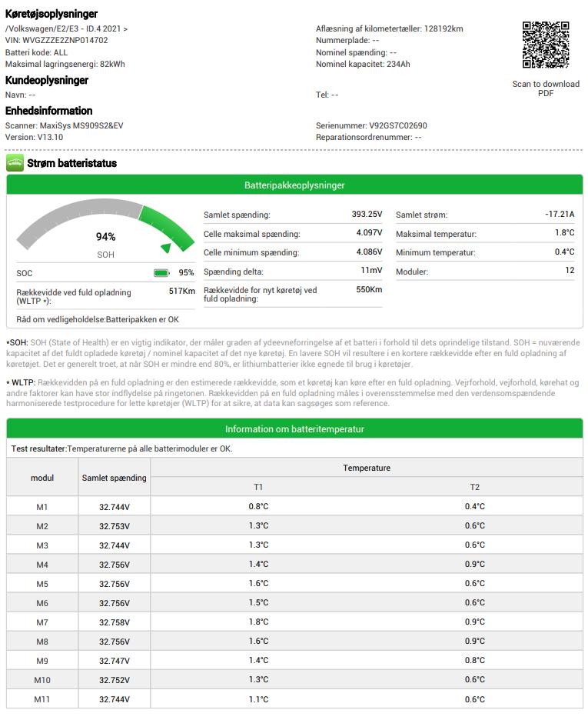Select the M7 module row label
588x720 pixels.
(42, 622)
